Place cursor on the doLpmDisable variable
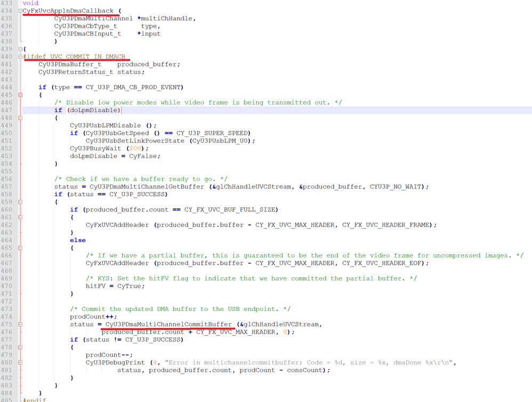 coord(95,110)
